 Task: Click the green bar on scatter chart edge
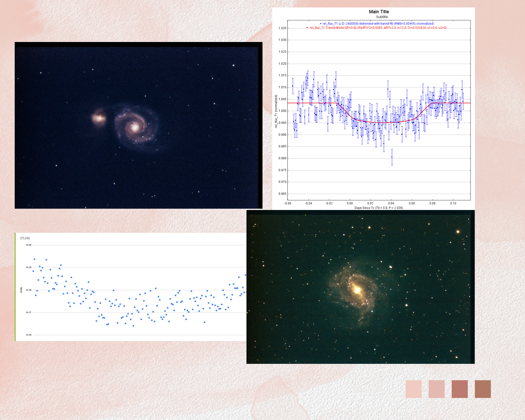tap(15, 287)
